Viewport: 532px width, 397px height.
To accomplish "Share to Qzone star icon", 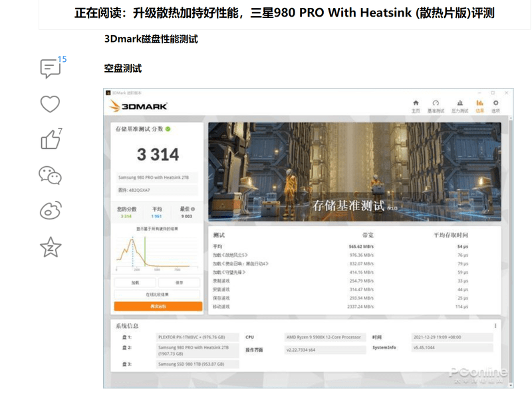I will point(51,247).
